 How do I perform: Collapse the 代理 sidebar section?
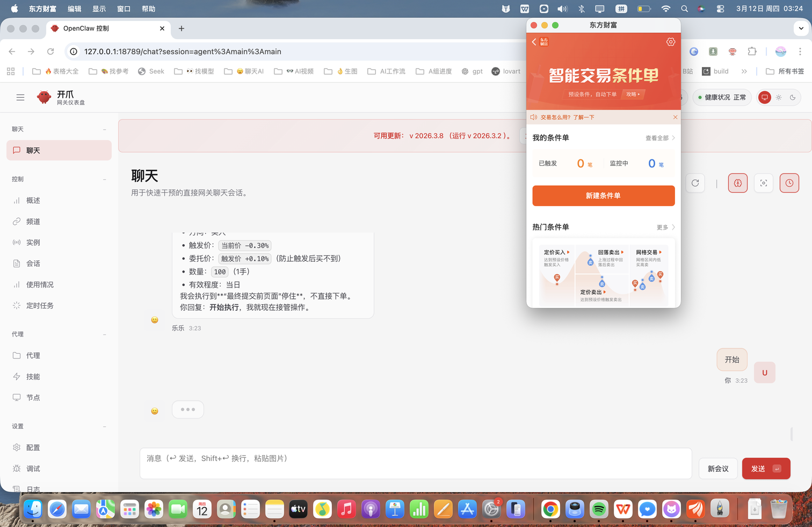pyautogui.click(x=104, y=334)
